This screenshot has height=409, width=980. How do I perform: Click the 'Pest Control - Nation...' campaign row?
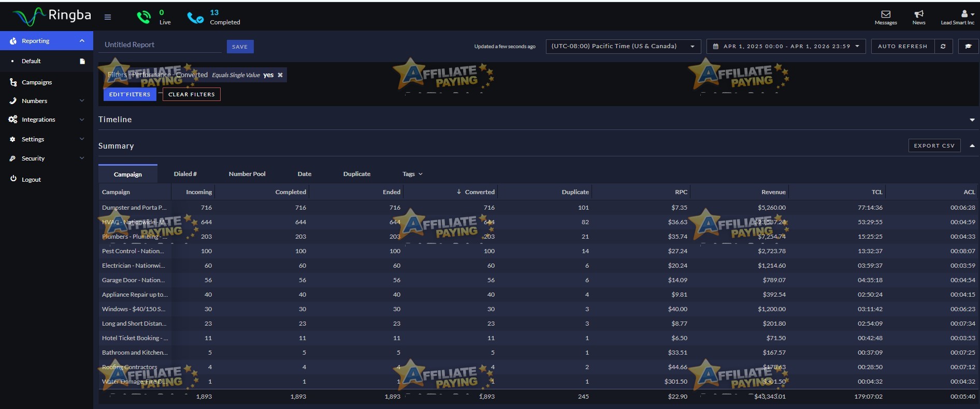[539, 251]
